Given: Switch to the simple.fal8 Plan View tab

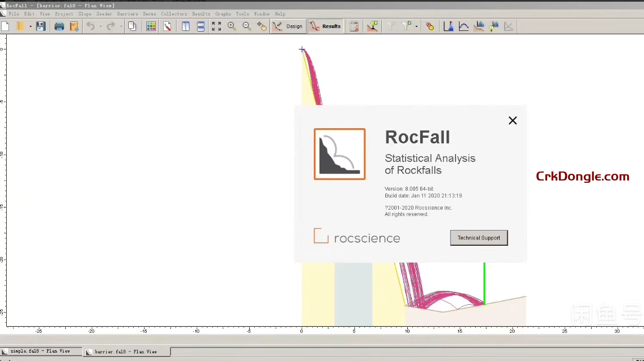Looking at the screenshot, I should 39,351.
